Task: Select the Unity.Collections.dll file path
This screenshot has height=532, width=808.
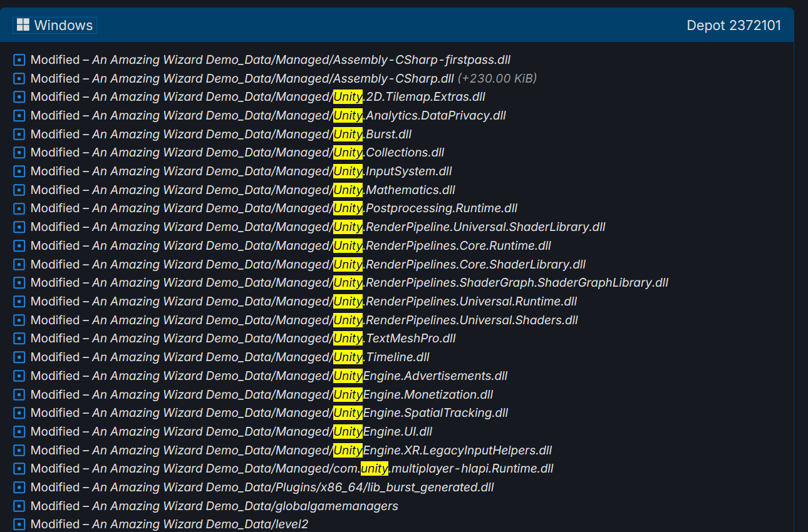Action: pos(268,153)
